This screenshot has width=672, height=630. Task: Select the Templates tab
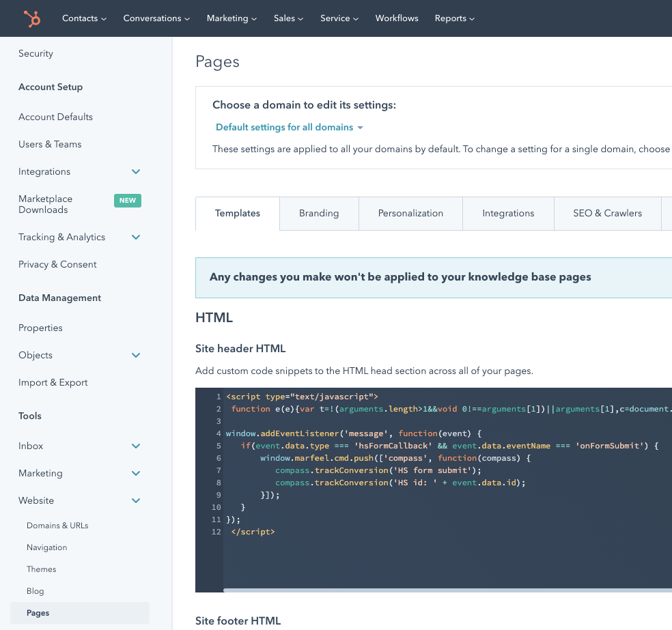coord(238,213)
